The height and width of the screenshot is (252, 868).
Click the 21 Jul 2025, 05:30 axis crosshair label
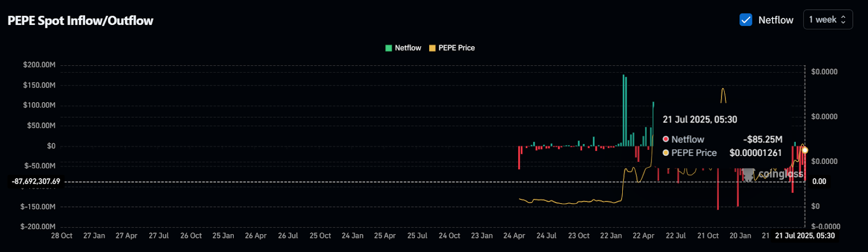coord(805,236)
